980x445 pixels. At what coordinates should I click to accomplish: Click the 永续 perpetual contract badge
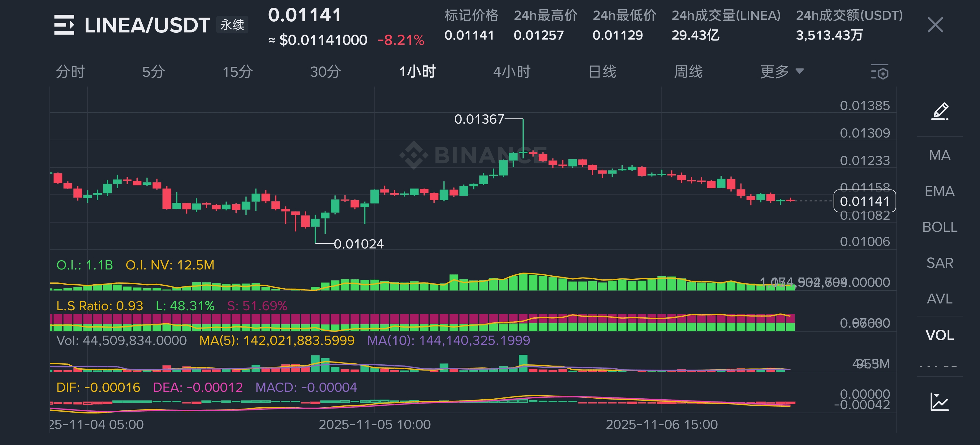coord(232,25)
